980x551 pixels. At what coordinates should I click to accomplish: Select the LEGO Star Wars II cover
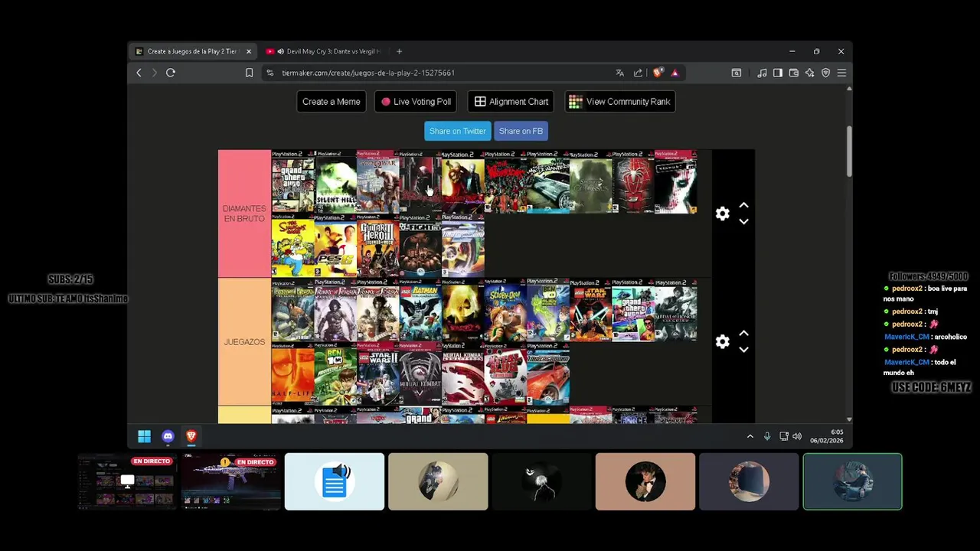point(378,373)
